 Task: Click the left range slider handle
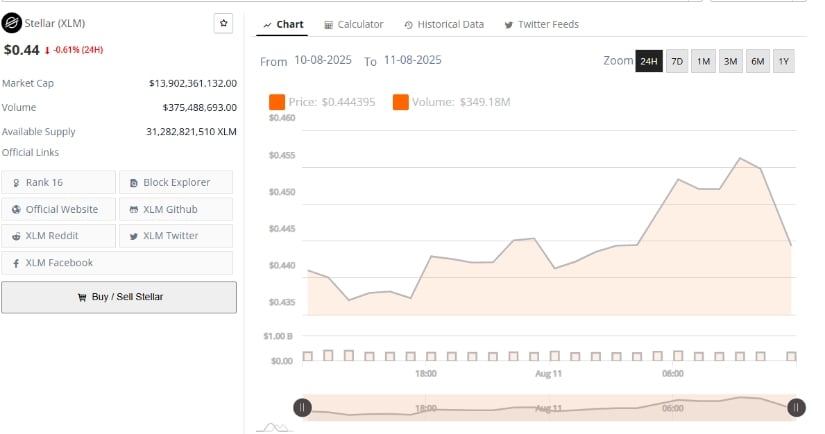coord(303,407)
